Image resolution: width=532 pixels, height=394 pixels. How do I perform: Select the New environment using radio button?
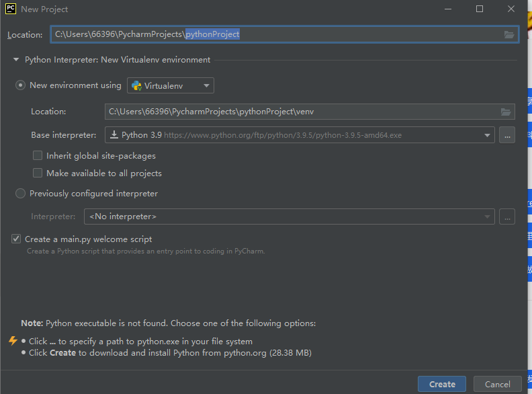click(x=21, y=85)
